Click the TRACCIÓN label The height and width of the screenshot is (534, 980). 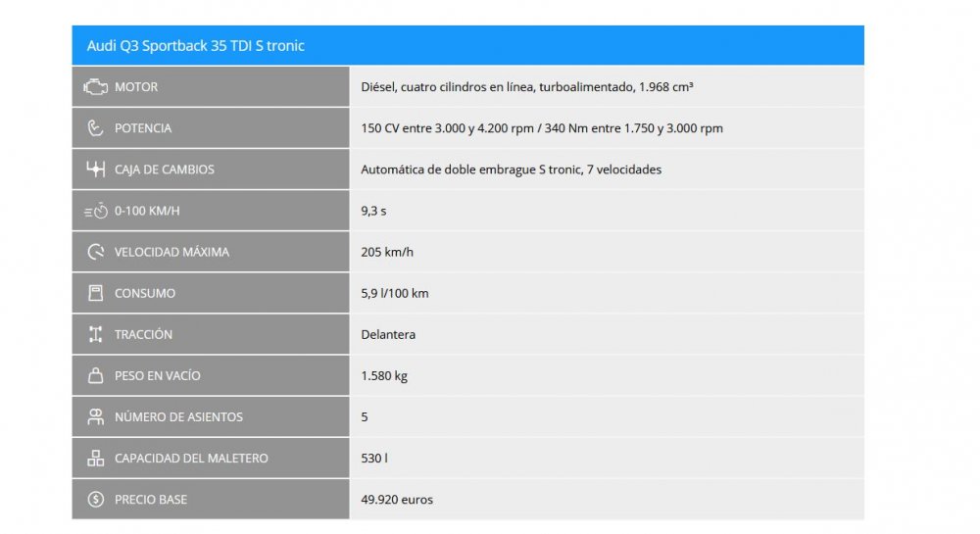[x=143, y=334]
